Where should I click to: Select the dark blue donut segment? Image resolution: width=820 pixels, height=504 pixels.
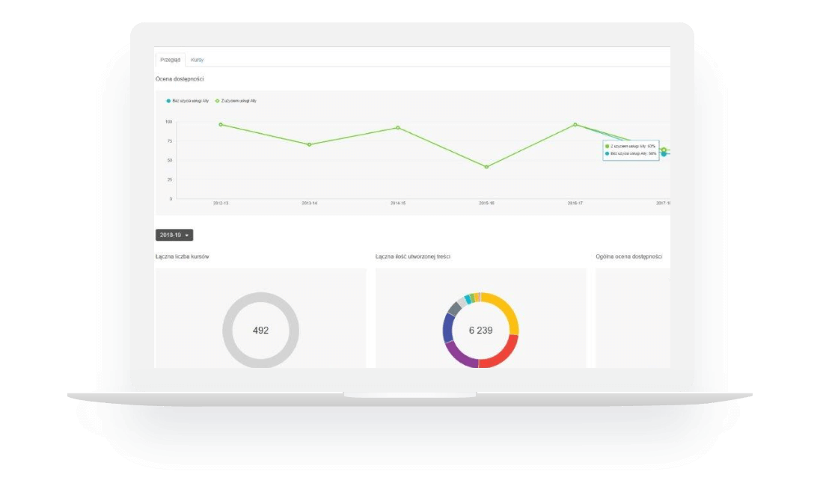pyautogui.click(x=448, y=327)
